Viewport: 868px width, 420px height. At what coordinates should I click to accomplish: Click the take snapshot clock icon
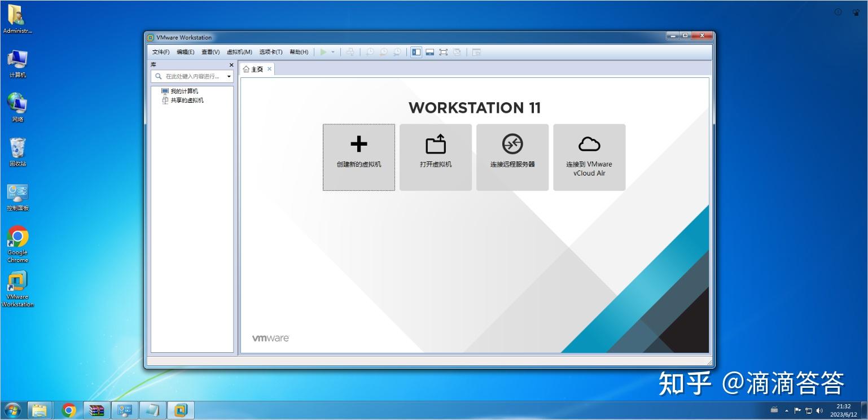(370, 51)
